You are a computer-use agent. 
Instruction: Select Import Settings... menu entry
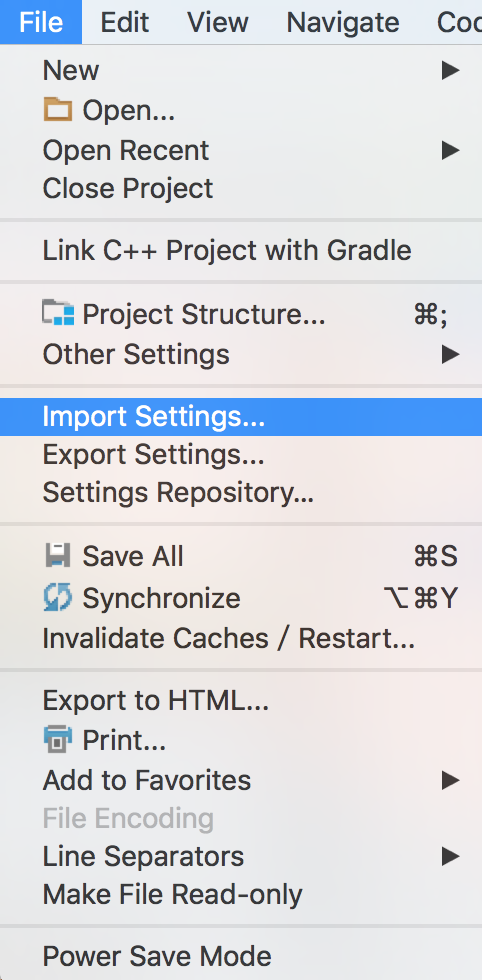pyautogui.click(x=241, y=417)
